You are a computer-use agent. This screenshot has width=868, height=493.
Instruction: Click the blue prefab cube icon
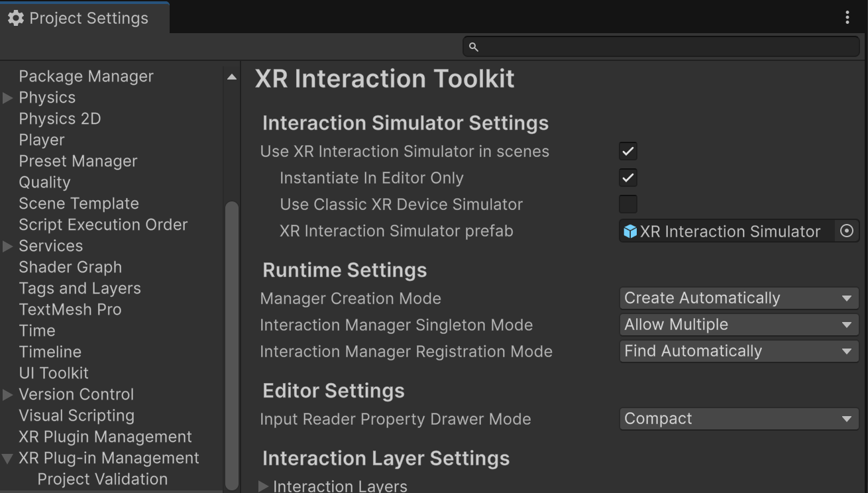pyautogui.click(x=630, y=231)
